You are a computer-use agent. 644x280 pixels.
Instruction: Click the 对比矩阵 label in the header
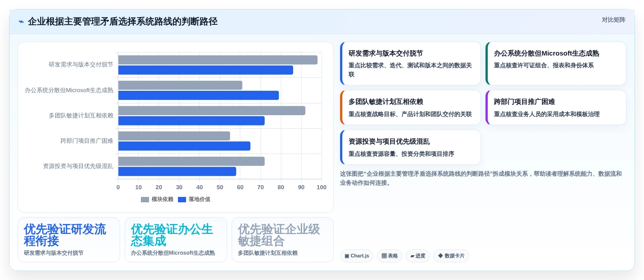(613, 20)
